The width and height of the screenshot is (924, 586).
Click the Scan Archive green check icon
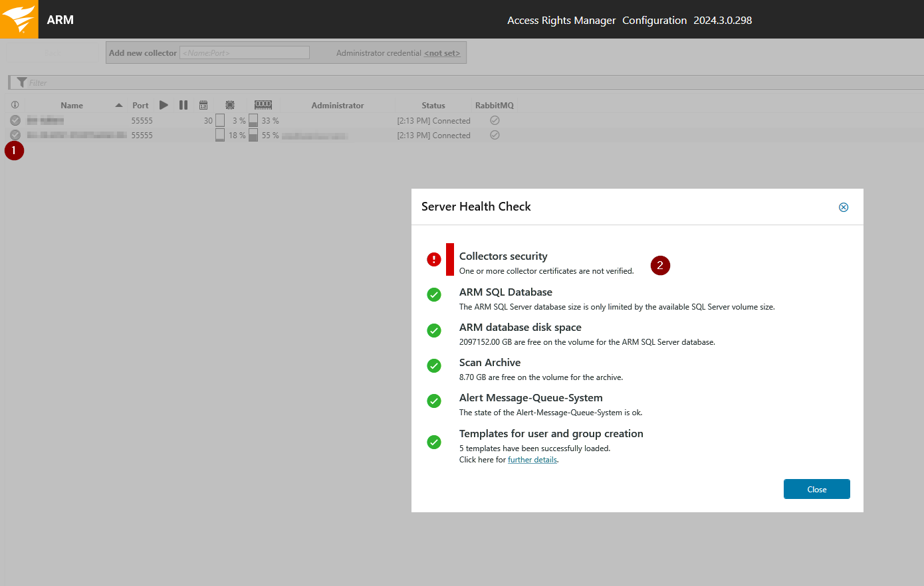tap(434, 365)
